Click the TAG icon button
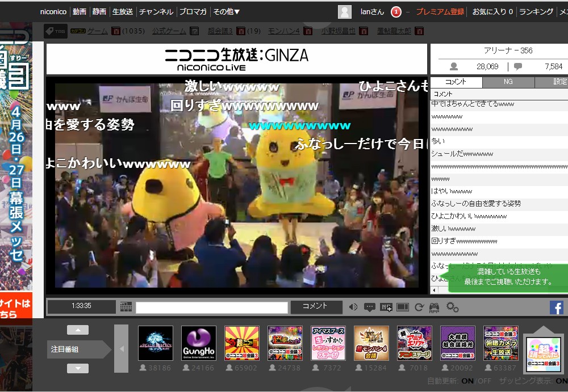This screenshot has height=392, width=568. point(56,31)
